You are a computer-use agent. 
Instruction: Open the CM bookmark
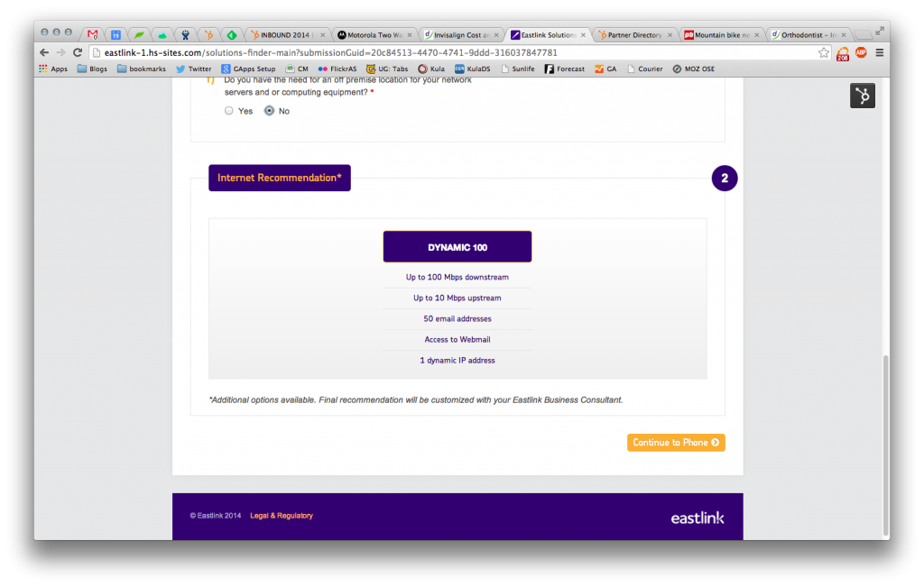pos(297,69)
